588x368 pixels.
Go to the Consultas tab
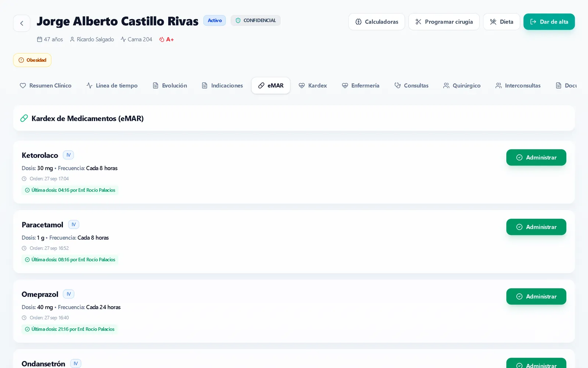(x=412, y=85)
